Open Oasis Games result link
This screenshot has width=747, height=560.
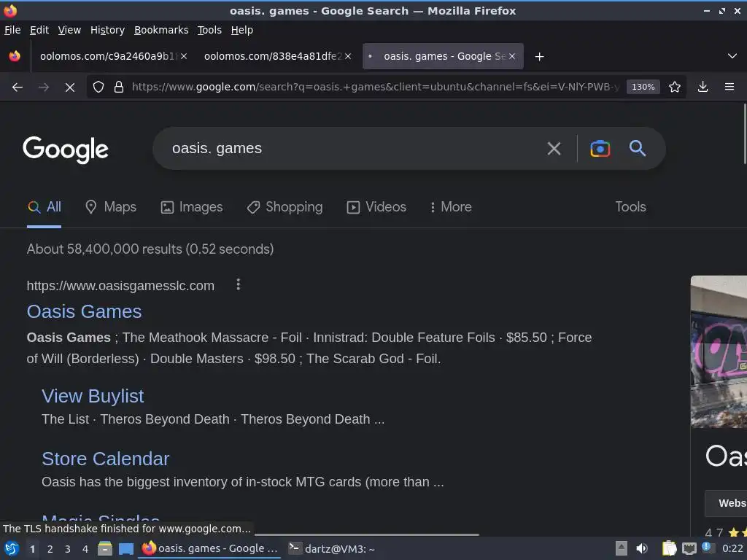coord(85,311)
